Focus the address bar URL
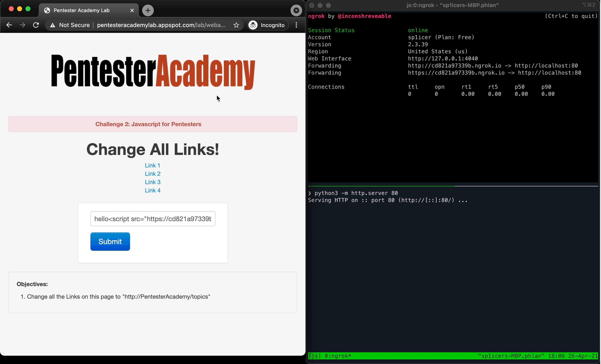 coord(161,25)
